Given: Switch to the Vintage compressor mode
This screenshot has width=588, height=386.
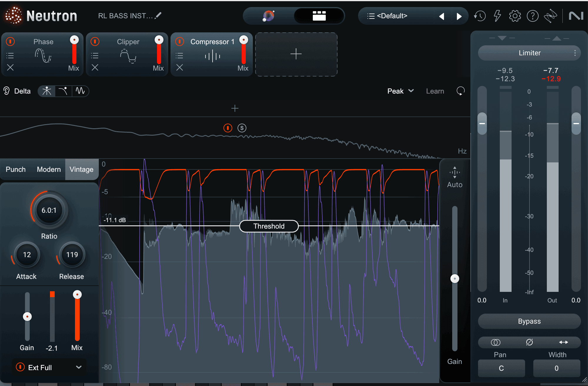Looking at the screenshot, I should click(x=81, y=169).
